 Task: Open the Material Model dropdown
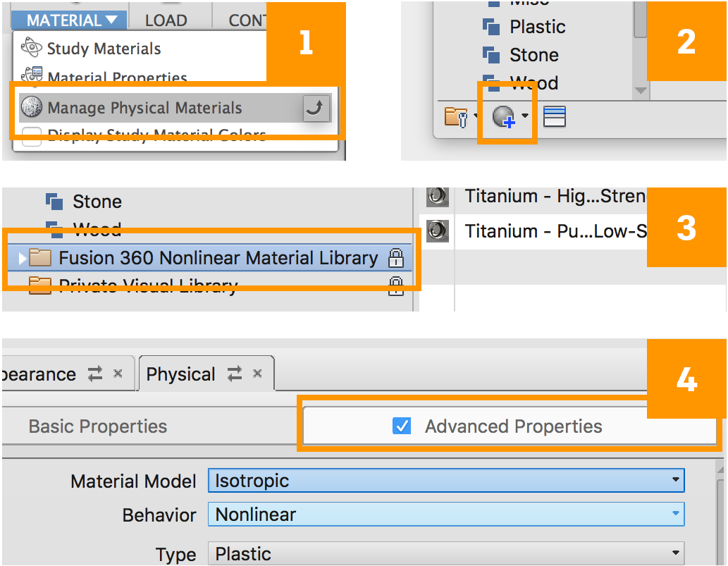point(445,481)
